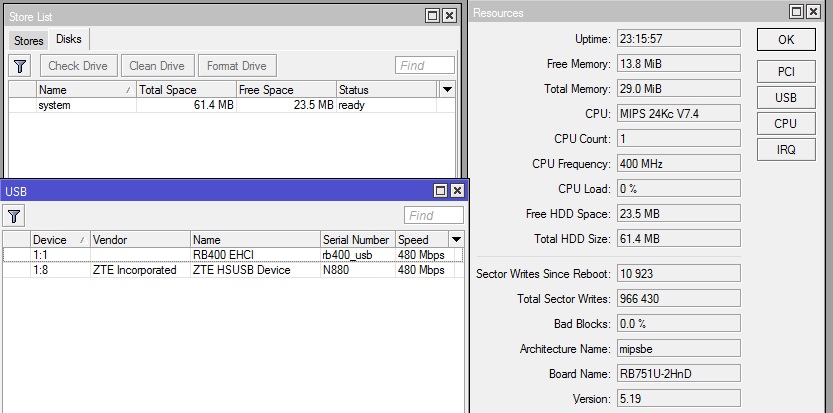This screenshot has width=833, height=413.
Task: Click the ready status cell
Action: (386, 105)
